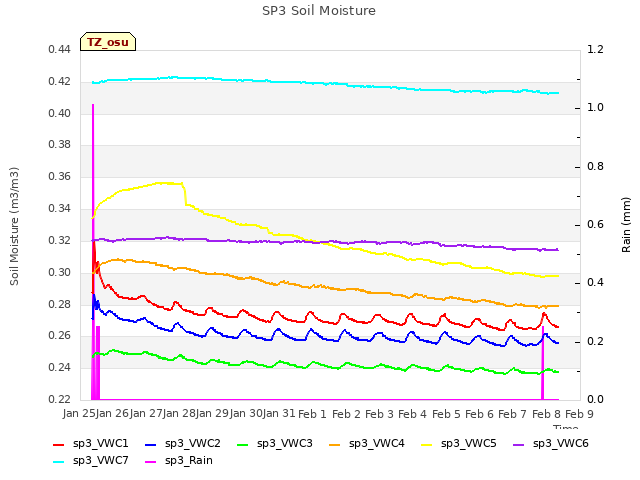Click the sp3_Rain legend entry
640x480 pixels.
(x=179, y=460)
